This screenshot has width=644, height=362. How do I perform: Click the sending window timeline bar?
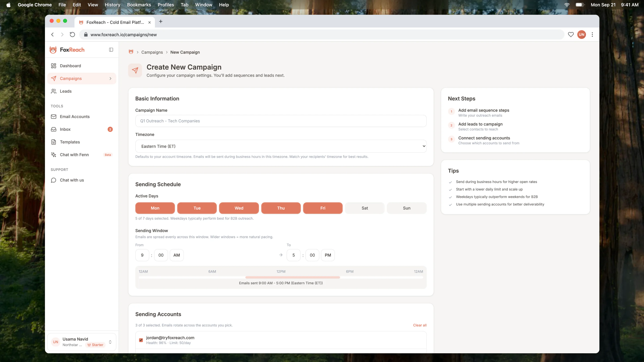(x=281, y=278)
